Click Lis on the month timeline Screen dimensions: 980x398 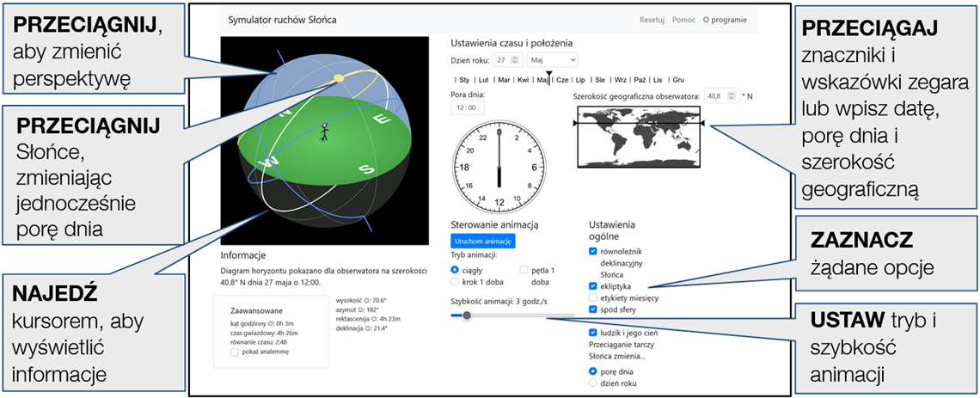point(658,80)
